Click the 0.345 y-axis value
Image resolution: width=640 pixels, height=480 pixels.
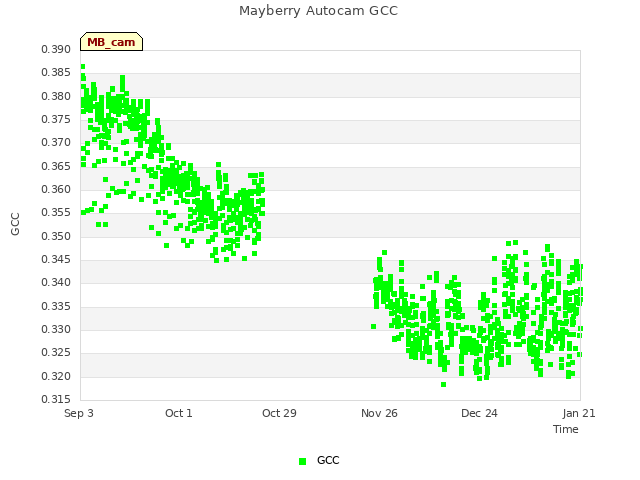tap(56, 260)
